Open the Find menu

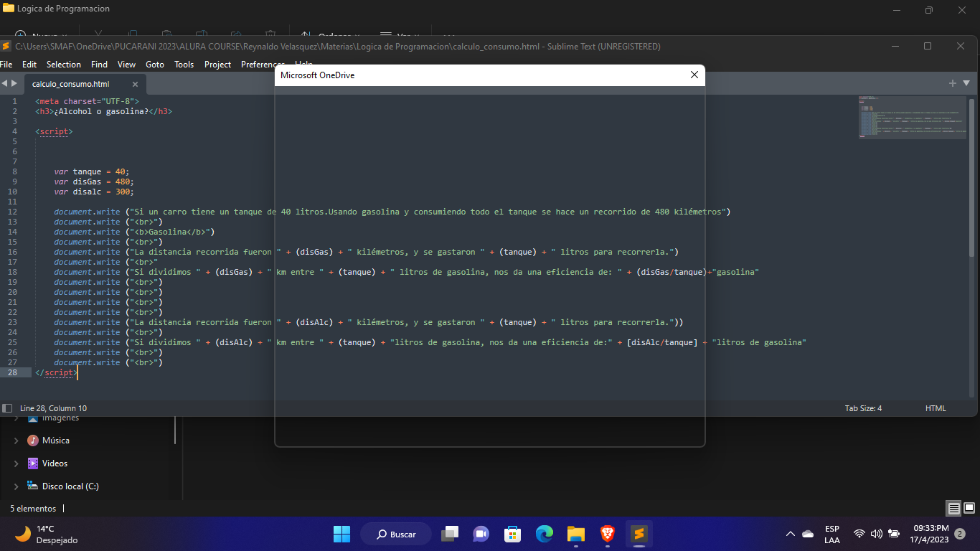click(x=99, y=64)
